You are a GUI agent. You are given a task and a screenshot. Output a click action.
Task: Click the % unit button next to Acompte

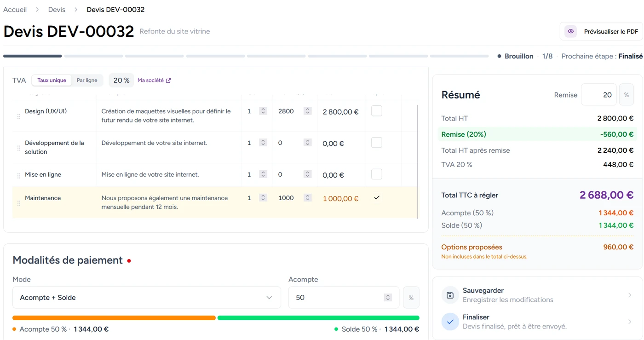(411, 298)
